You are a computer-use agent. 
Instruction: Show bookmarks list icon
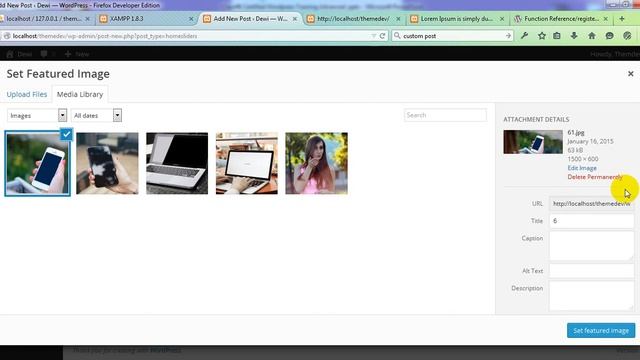point(557,36)
